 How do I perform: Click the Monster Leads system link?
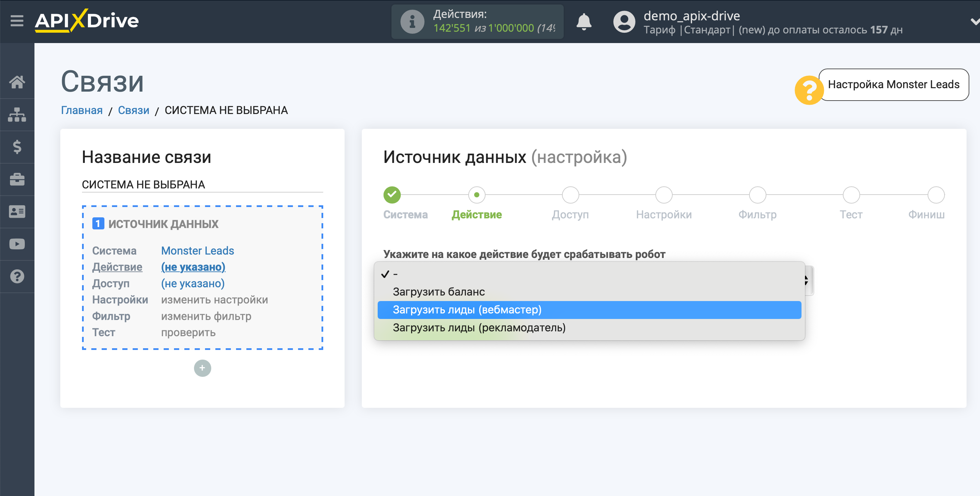click(x=197, y=251)
